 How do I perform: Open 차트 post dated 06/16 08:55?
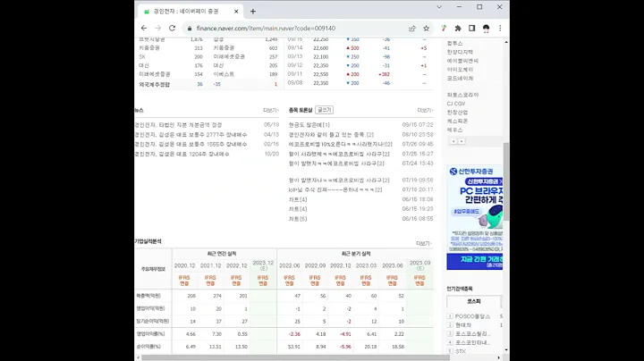[298, 219]
